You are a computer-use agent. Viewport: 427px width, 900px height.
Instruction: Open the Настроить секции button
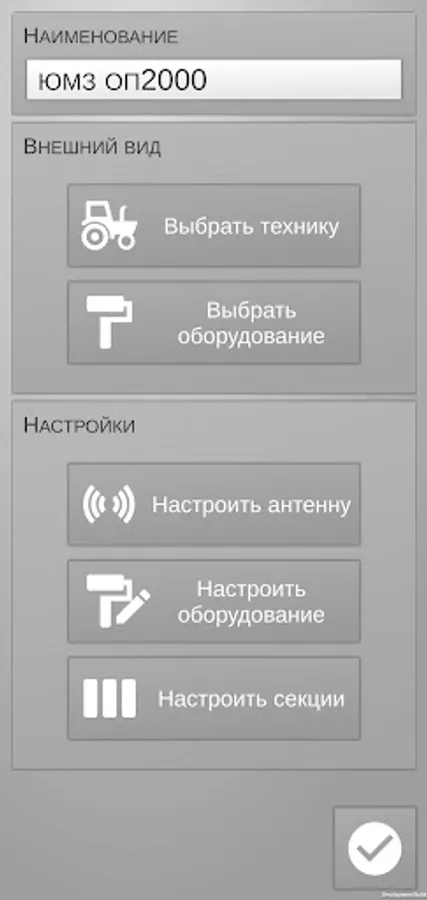click(x=214, y=699)
